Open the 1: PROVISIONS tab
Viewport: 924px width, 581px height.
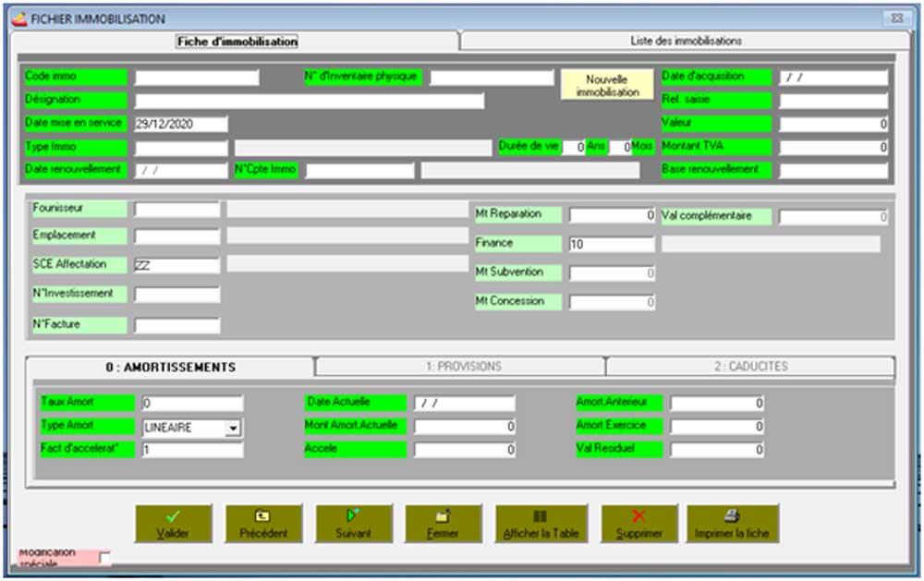point(463,367)
